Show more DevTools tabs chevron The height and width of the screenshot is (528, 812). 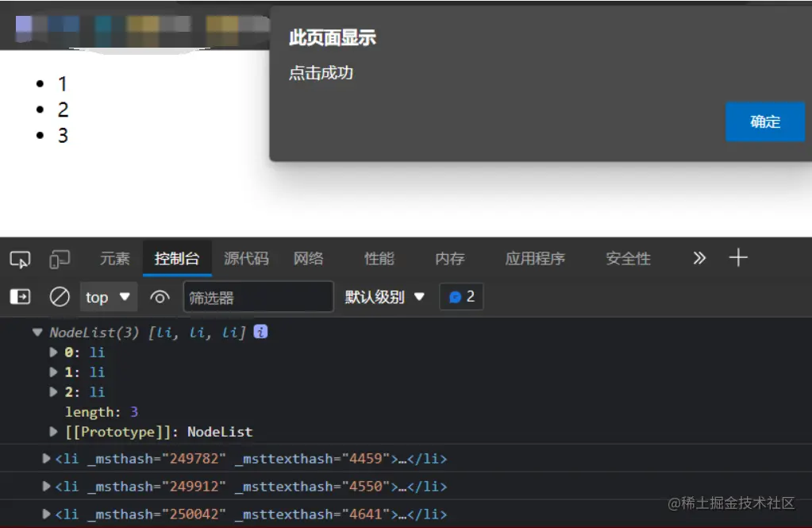699,258
